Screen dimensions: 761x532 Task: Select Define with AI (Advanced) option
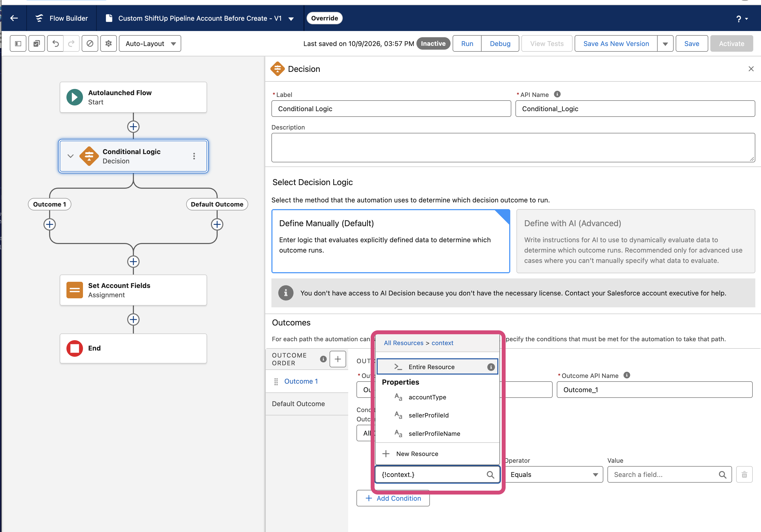tap(636, 241)
